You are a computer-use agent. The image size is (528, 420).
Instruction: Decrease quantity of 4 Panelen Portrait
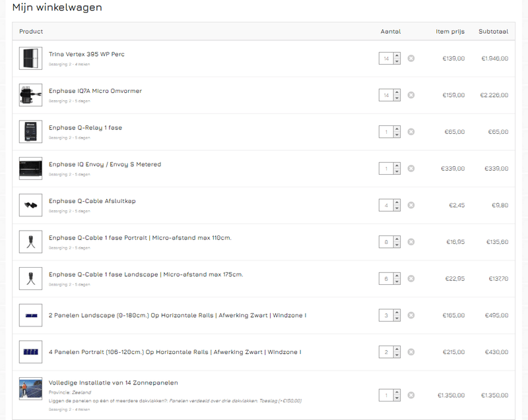pyautogui.click(x=397, y=355)
